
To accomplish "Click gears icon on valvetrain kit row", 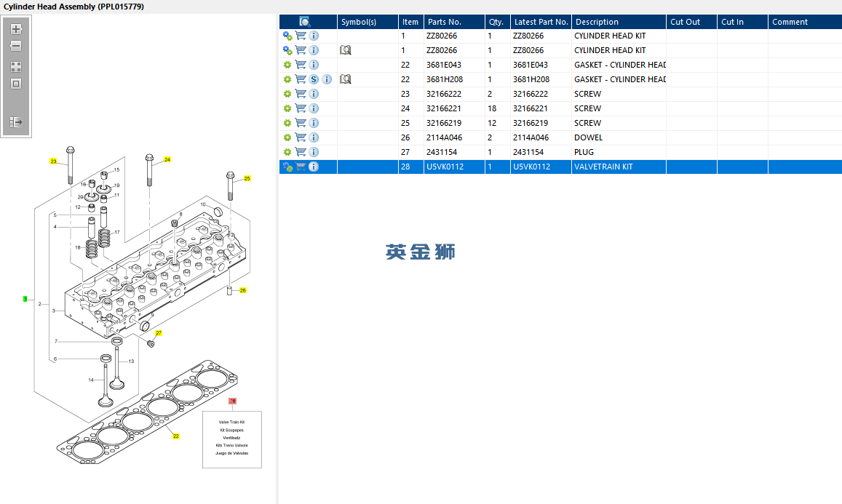I will point(288,167).
